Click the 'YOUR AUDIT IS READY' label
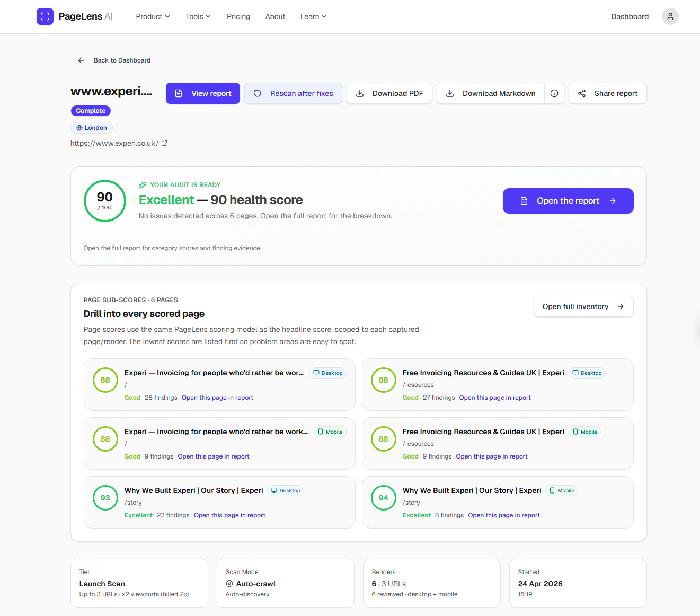This screenshot has width=700, height=616. [185, 185]
